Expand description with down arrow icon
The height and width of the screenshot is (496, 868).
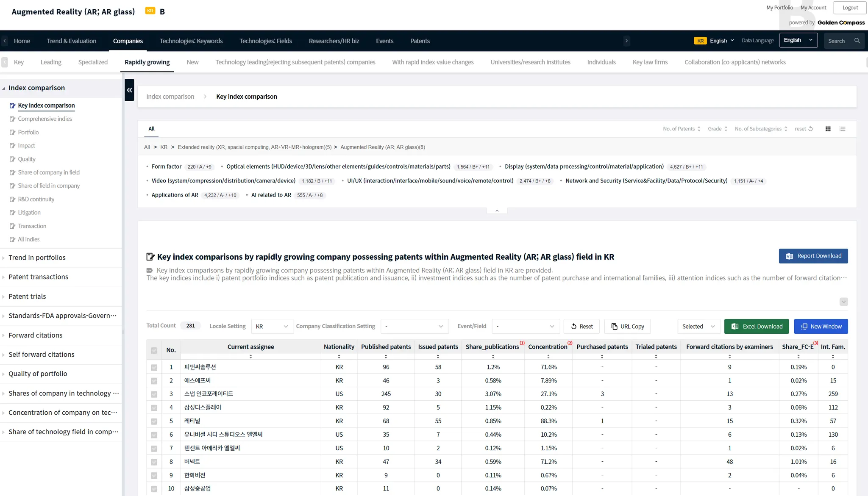[843, 302]
